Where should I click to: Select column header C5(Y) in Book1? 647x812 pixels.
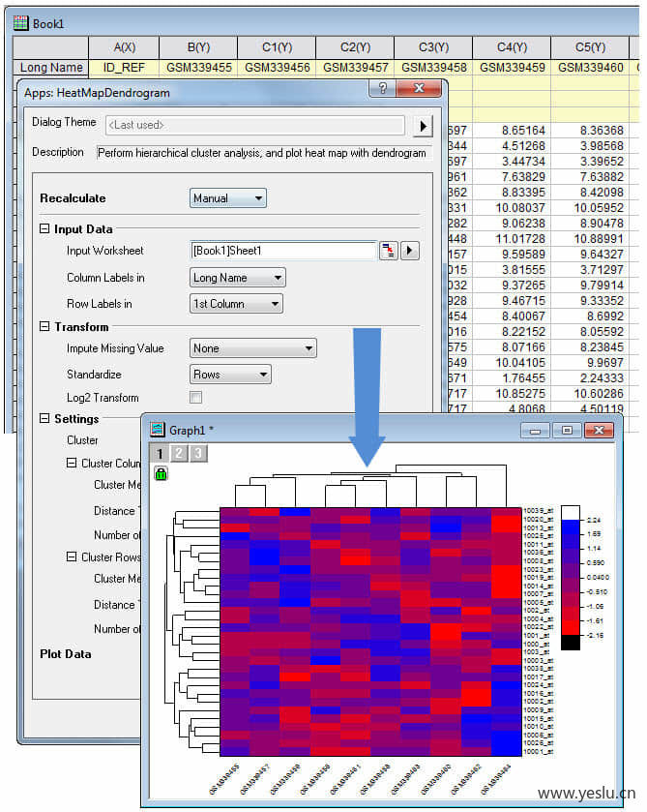(x=590, y=47)
